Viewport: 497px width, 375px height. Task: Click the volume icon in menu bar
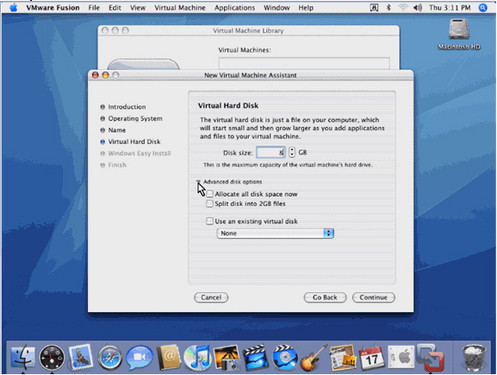418,8
